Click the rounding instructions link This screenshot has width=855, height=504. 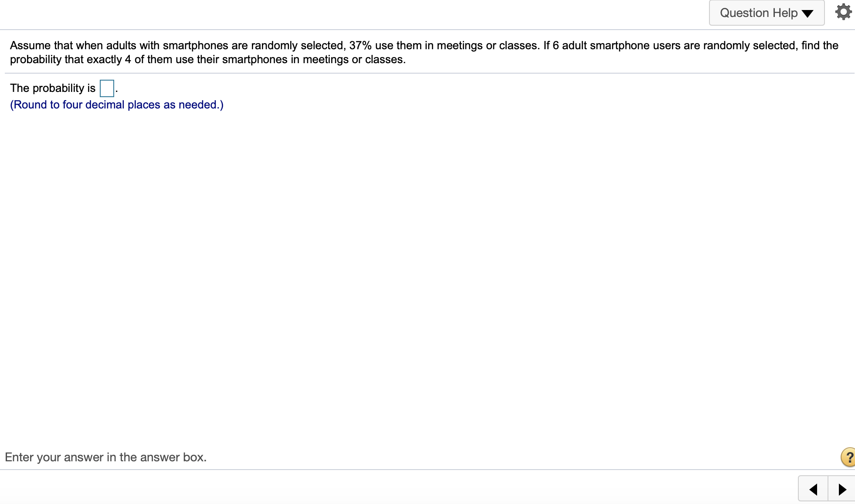tap(116, 105)
